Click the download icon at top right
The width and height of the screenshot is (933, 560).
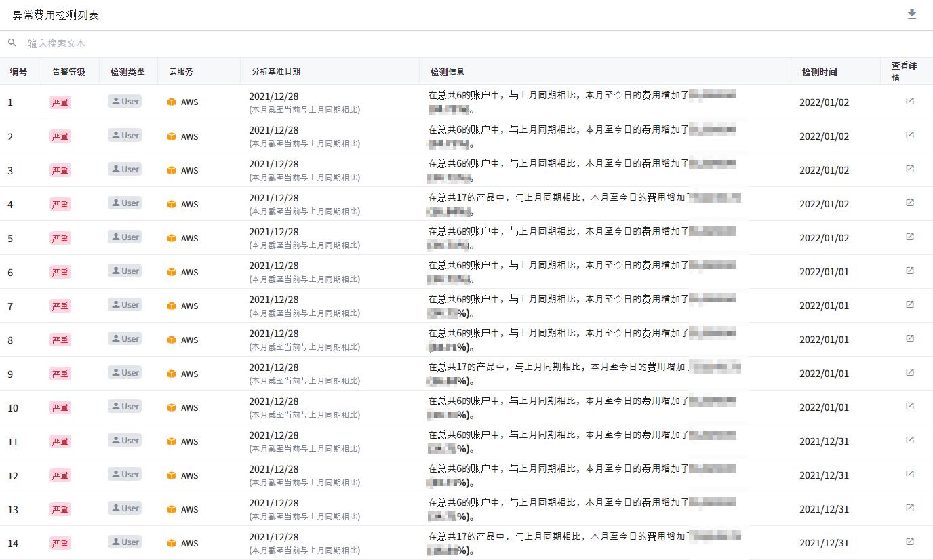[x=912, y=14]
